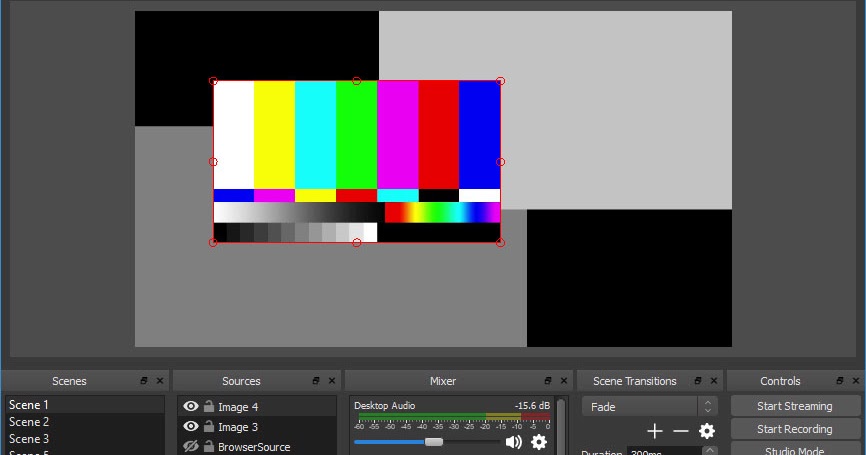The width and height of the screenshot is (866, 455).
Task: Click the top-center resize handle of color bars
Action: 357,81
